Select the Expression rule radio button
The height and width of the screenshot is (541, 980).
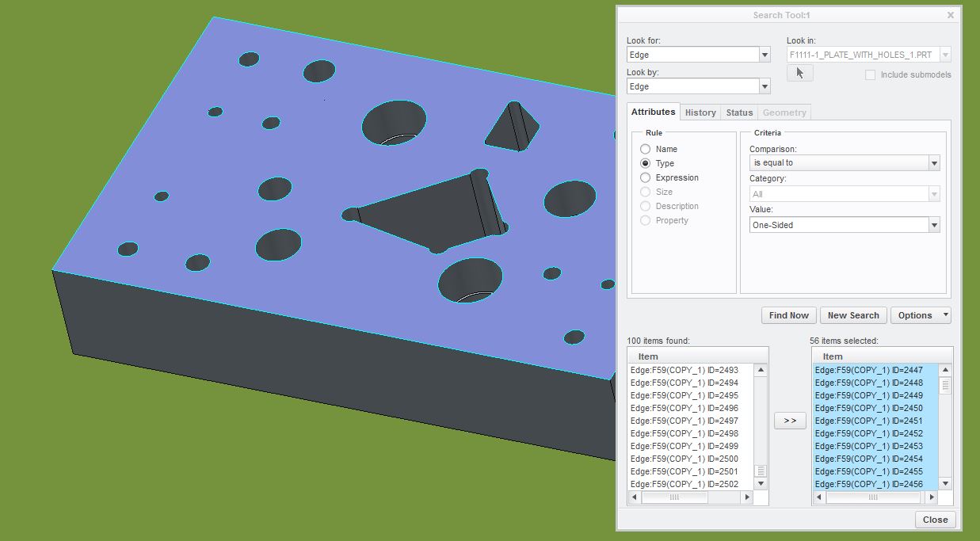coord(646,177)
